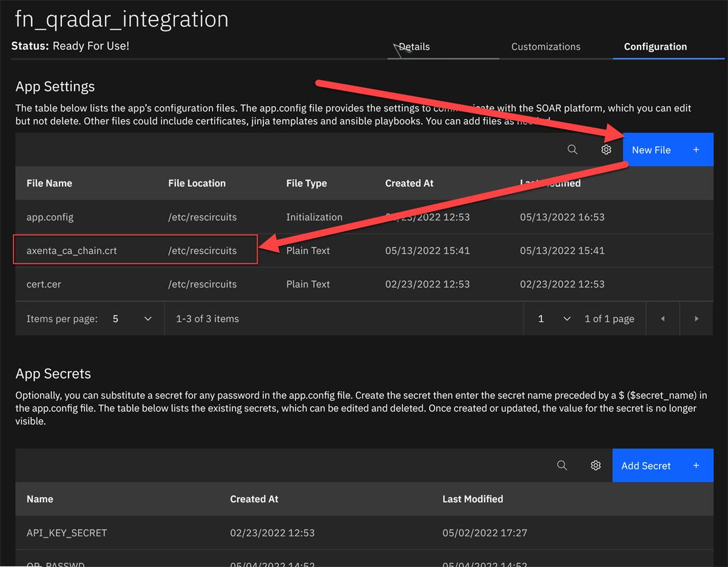Open table settings gear for App Secrets
The width and height of the screenshot is (728, 567).
[596, 465]
